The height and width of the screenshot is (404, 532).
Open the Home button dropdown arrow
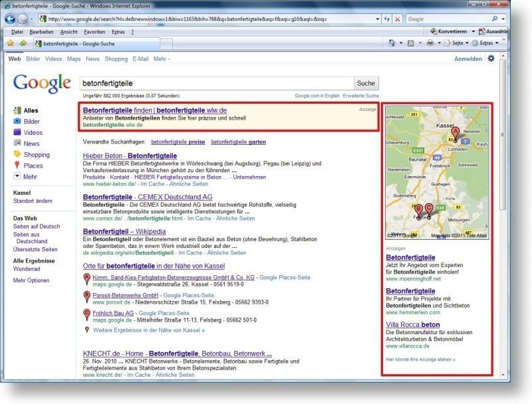tap(401, 43)
